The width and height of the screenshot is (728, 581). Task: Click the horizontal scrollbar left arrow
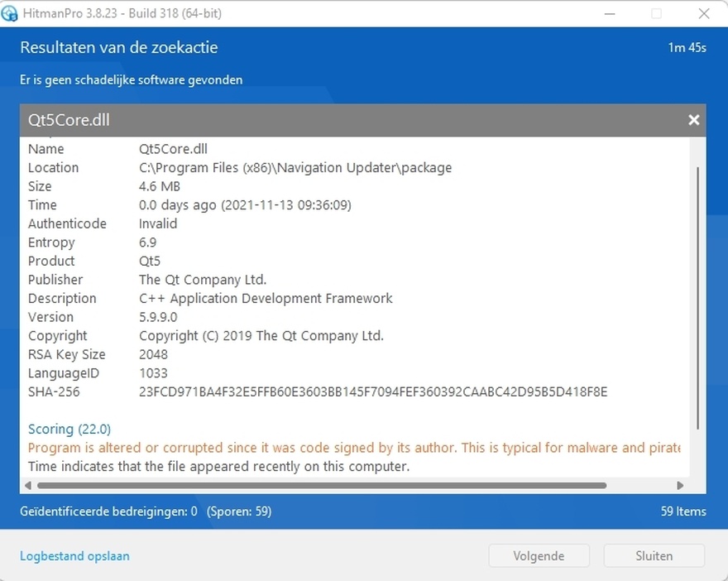pos(28,485)
